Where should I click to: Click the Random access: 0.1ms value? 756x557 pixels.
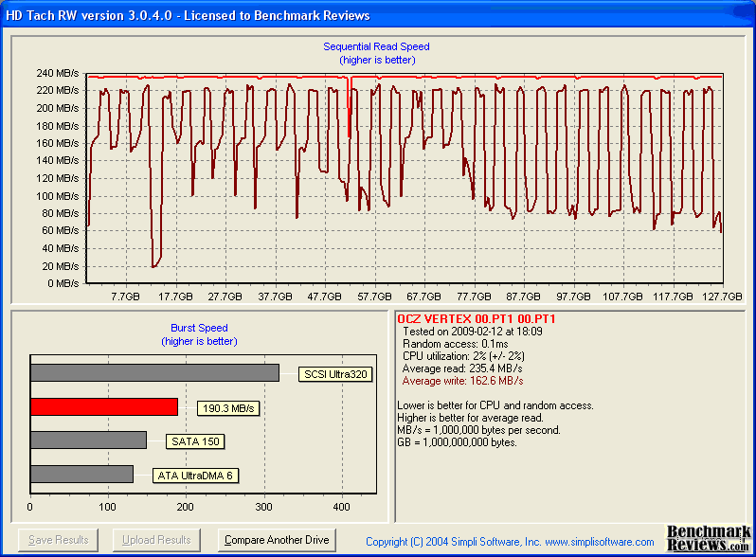456,344
